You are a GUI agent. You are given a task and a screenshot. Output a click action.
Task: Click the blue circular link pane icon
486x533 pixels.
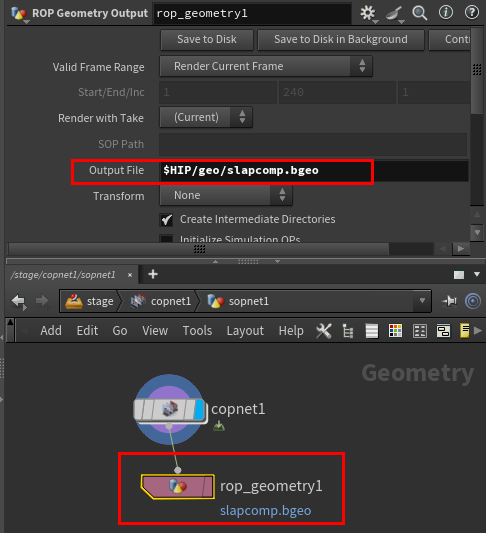[x=473, y=301]
